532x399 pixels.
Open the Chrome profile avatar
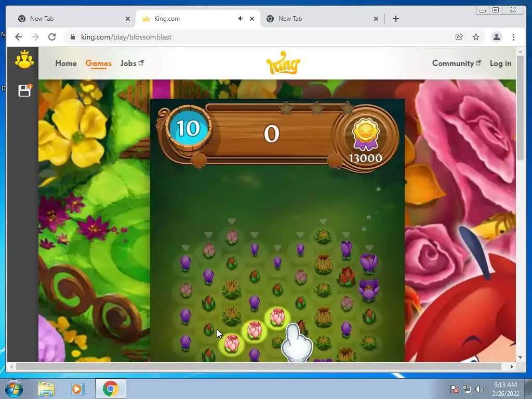(x=496, y=37)
